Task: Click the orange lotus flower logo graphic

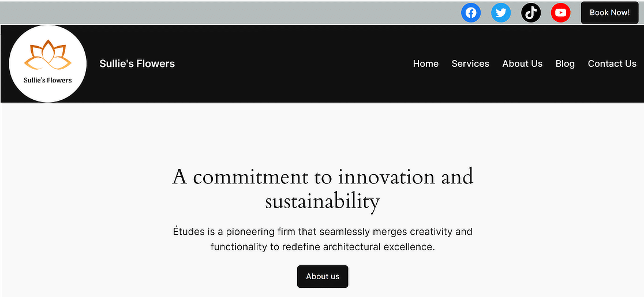Action: point(48,57)
